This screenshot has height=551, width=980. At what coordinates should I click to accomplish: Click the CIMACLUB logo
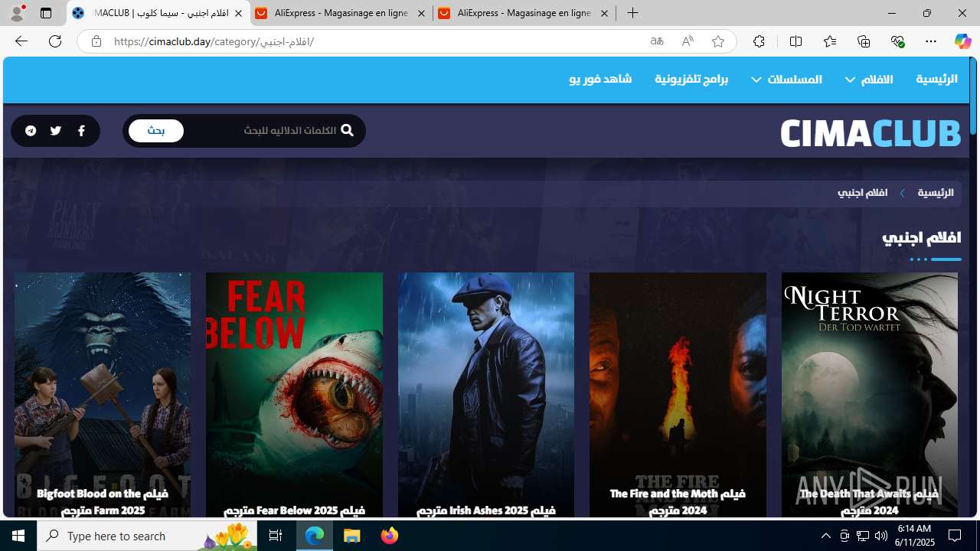pyautogui.click(x=871, y=133)
